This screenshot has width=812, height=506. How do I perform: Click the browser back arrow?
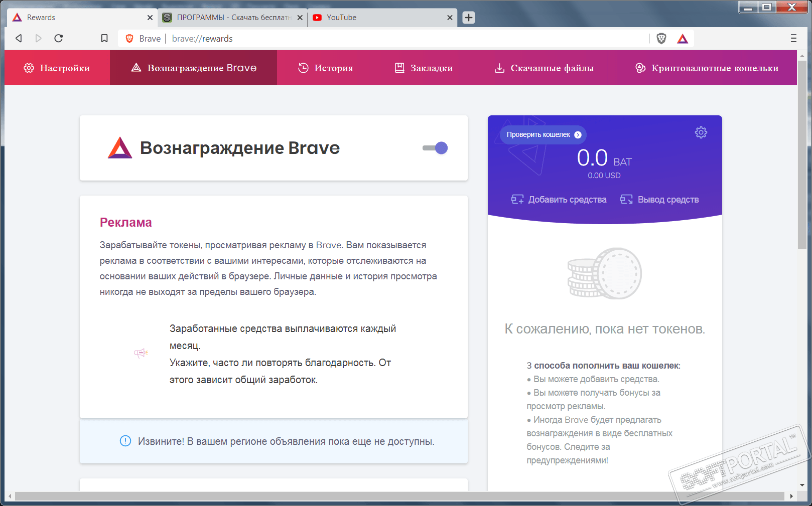coord(19,38)
